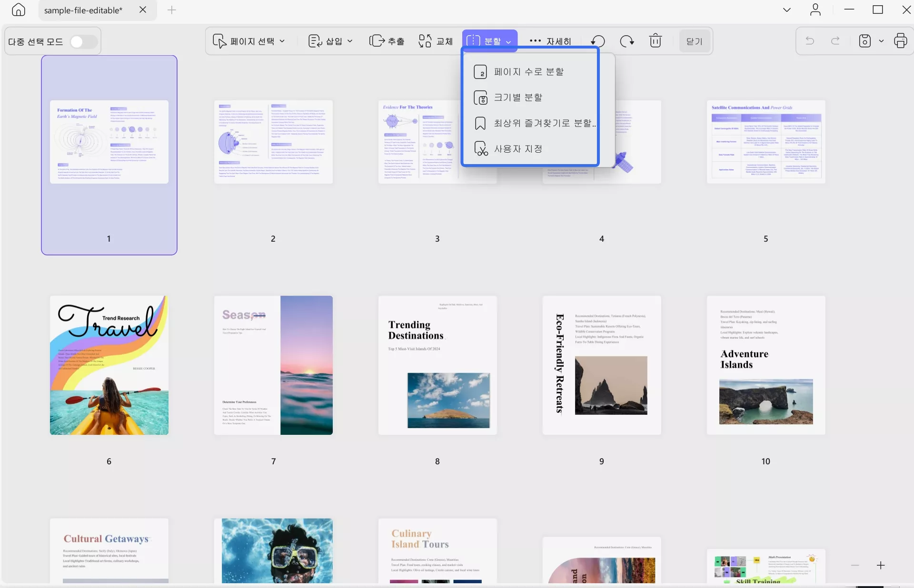914x588 pixels.
Task: Select the Skill Training page thumbnail
Action: 766,566
